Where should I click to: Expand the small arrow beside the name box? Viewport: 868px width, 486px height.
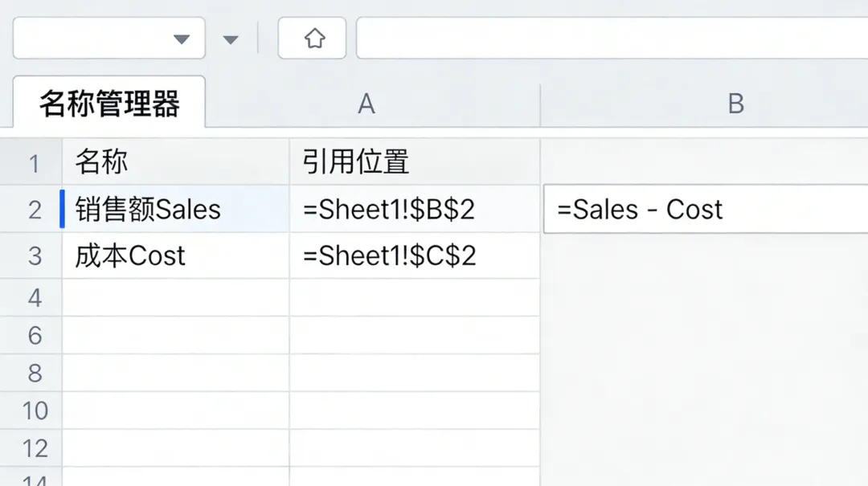(231, 39)
